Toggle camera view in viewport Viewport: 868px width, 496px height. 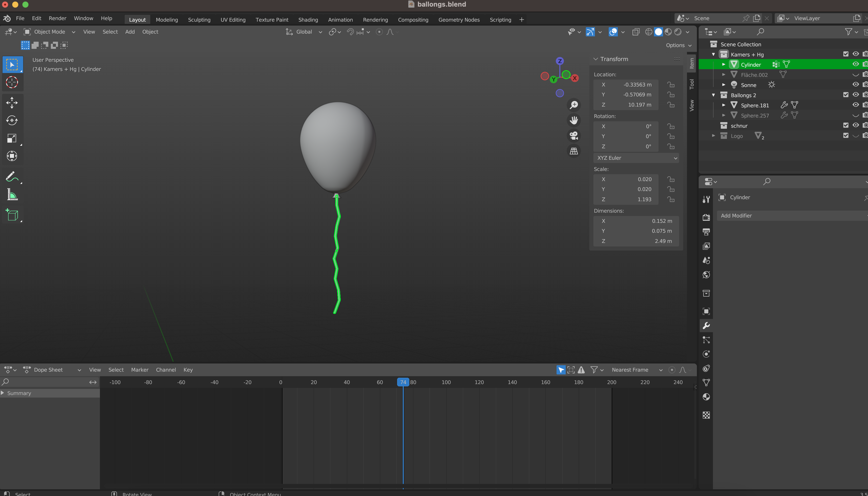[x=574, y=136]
